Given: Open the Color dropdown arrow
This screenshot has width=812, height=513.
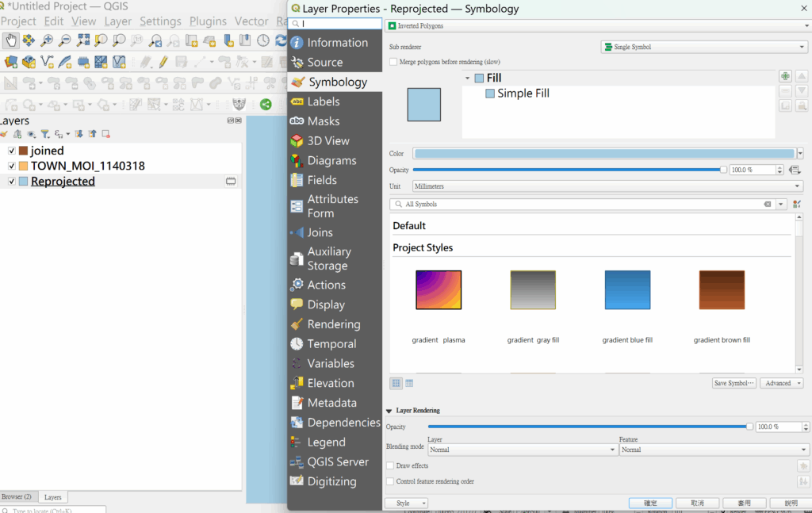Looking at the screenshot, I should point(800,153).
